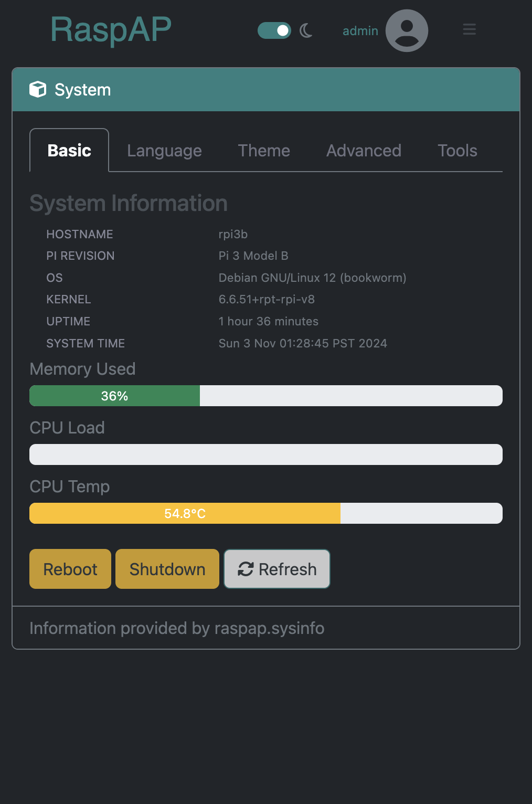The height and width of the screenshot is (804, 532).
Task: Refresh the system information
Action: pyautogui.click(x=277, y=569)
